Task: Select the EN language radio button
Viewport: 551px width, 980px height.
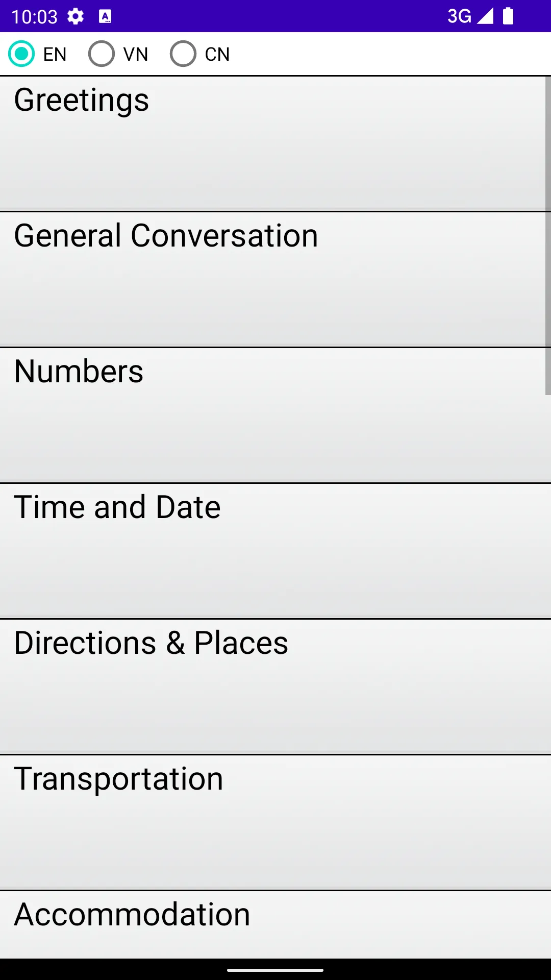Action: [x=21, y=54]
